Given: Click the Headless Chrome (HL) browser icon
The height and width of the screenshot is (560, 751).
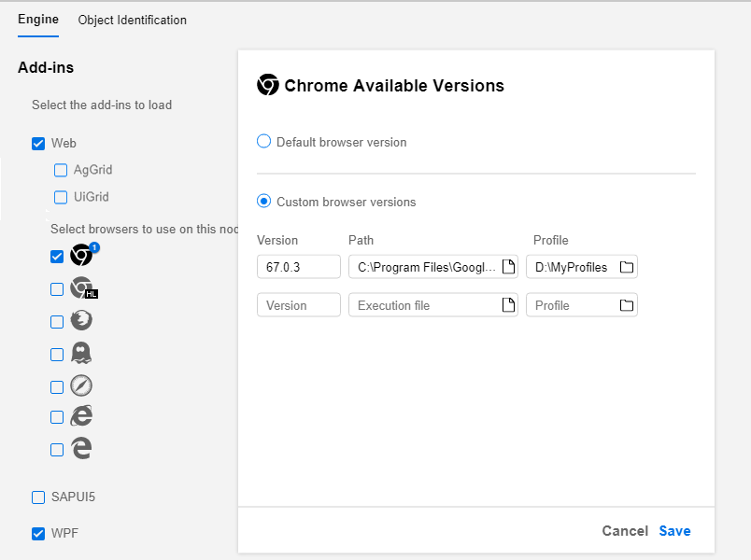Looking at the screenshot, I should pyautogui.click(x=82, y=289).
